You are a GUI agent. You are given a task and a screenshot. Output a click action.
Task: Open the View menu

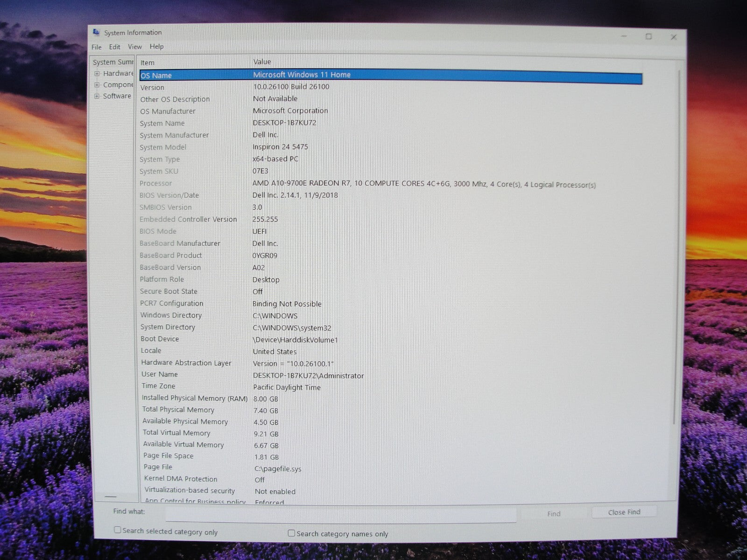click(135, 47)
